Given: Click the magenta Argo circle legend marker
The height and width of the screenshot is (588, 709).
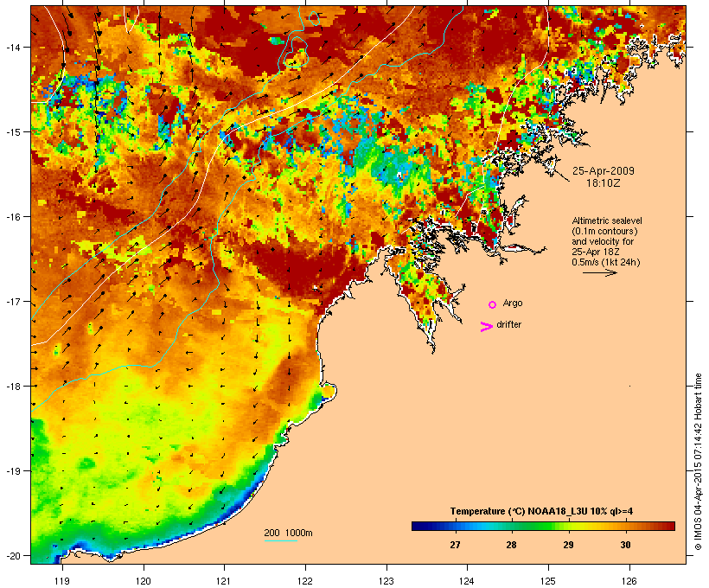Looking at the screenshot, I should (492, 304).
